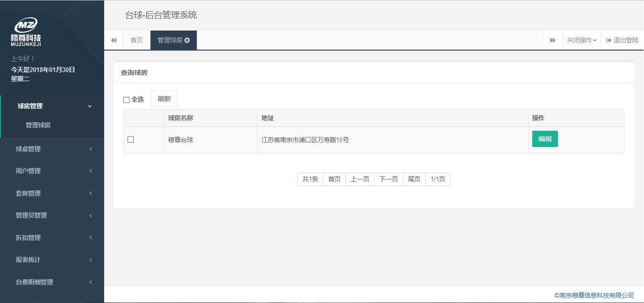Go to 下一页 in pagination
The height and width of the screenshot is (303, 644).
388,179
